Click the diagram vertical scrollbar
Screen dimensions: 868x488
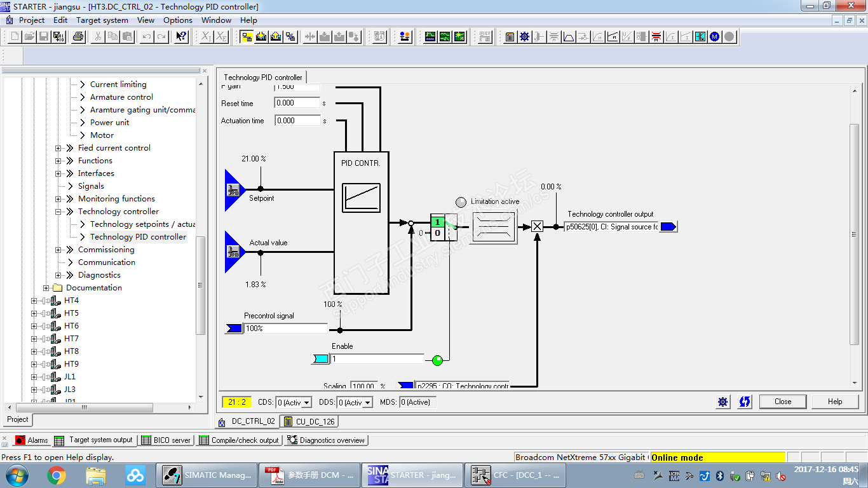click(855, 235)
